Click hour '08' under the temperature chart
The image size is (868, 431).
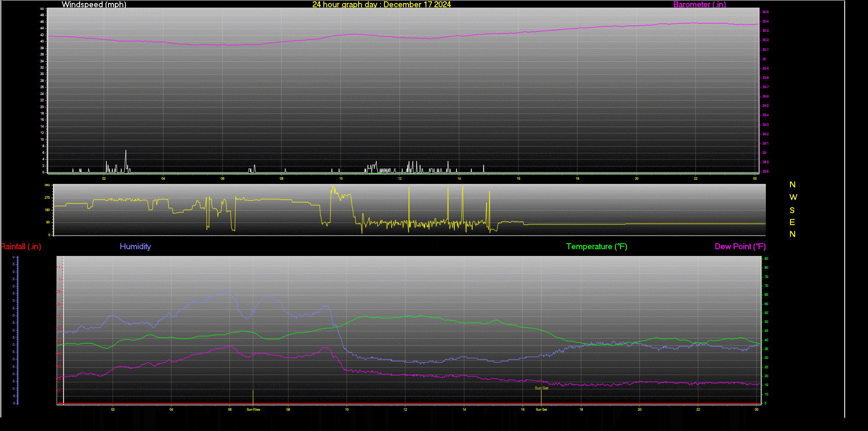[288, 409]
